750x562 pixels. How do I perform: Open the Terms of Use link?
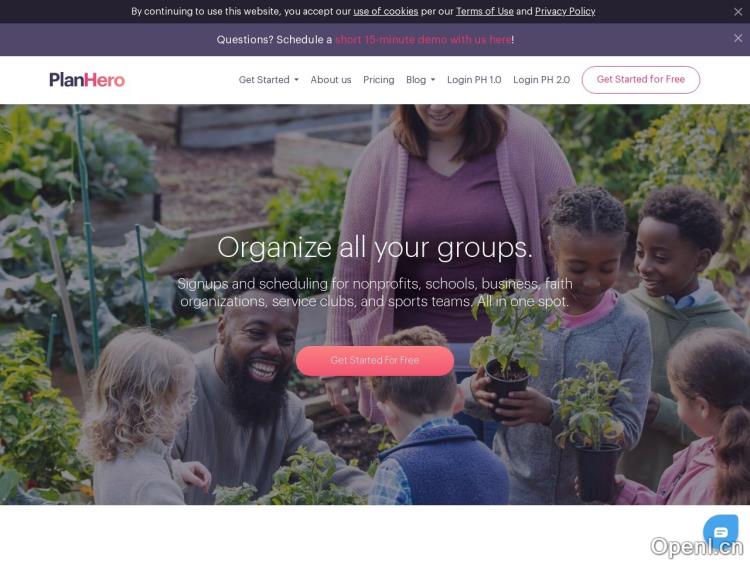click(x=485, y=11)
